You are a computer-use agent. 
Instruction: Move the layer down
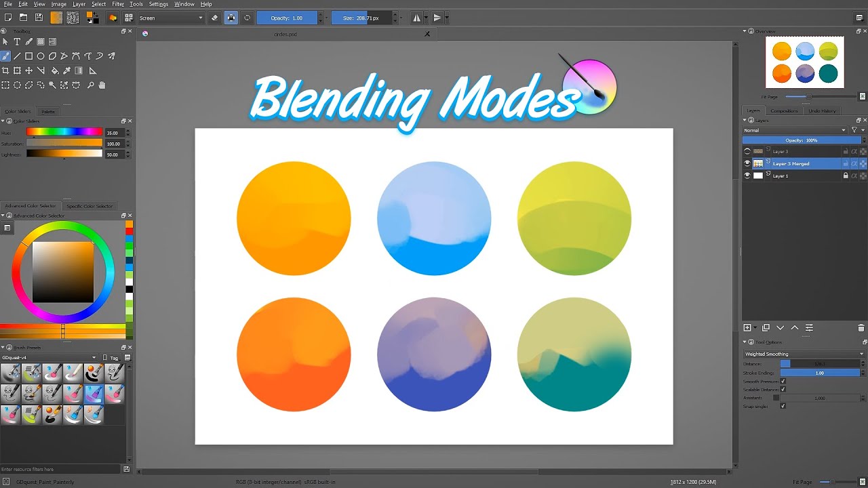coord(780,328)
